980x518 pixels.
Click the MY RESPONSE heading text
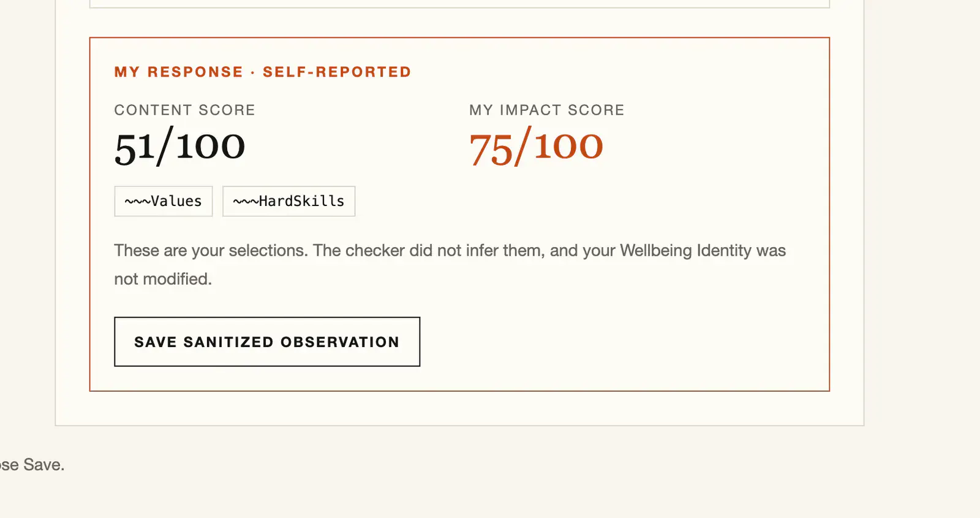(x=179, y=72)
